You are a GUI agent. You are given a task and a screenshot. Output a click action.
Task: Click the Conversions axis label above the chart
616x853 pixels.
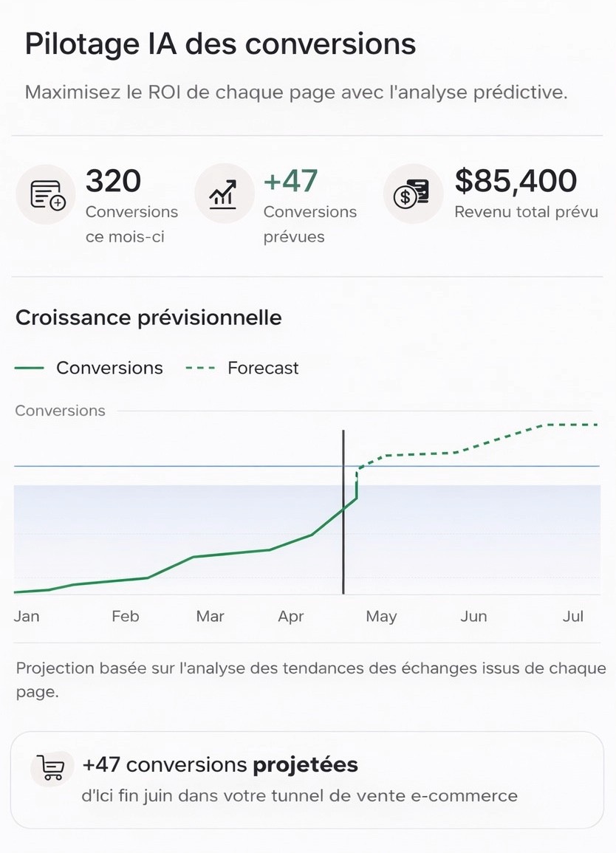click(x=60, y=411)
